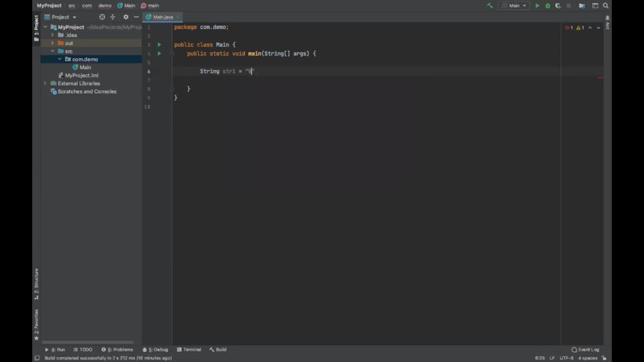Collapse all nodes in Project tree

[x=113, y=17]
